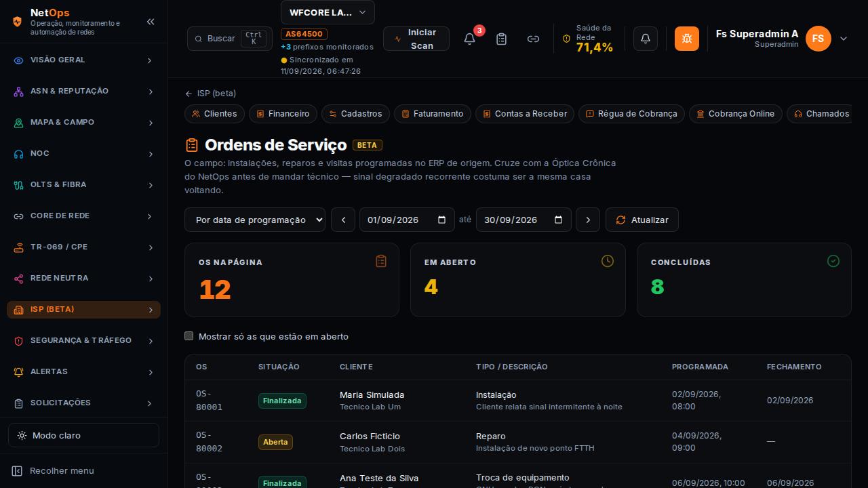868x488 pixels.
Task: Click the Alertas bell icon in sidebar
Action: 19,372
